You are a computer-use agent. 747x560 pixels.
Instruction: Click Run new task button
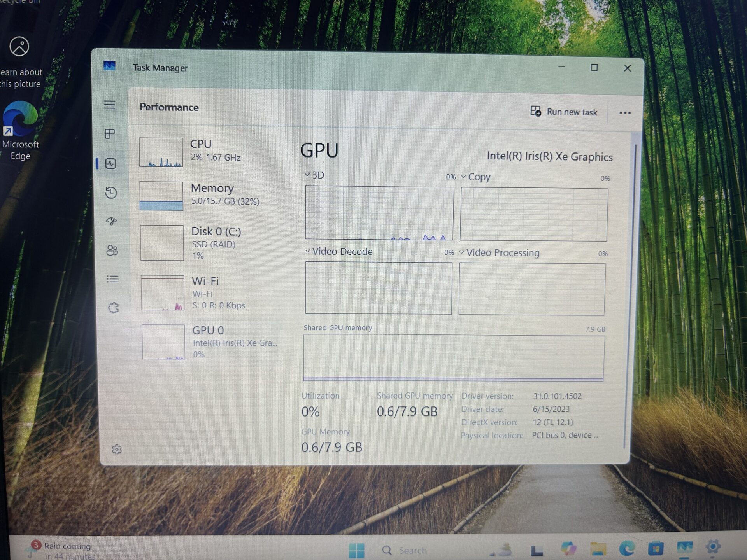[564, 112]
